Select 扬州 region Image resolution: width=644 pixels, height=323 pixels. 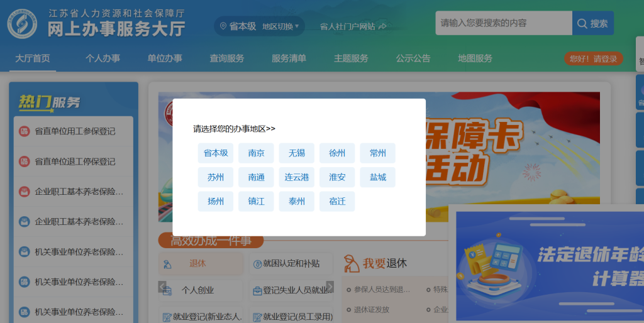pyautogui.click(x=216, y=202)
